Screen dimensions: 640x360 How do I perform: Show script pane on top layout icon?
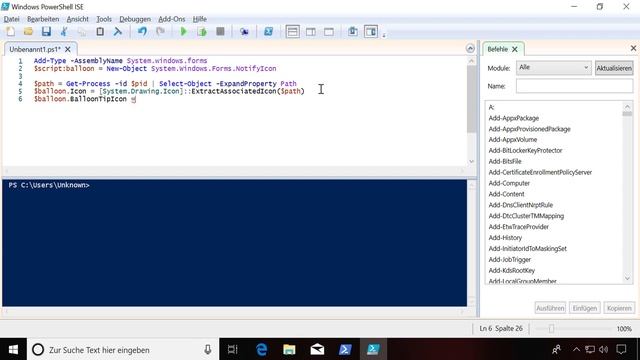[293, 31]
